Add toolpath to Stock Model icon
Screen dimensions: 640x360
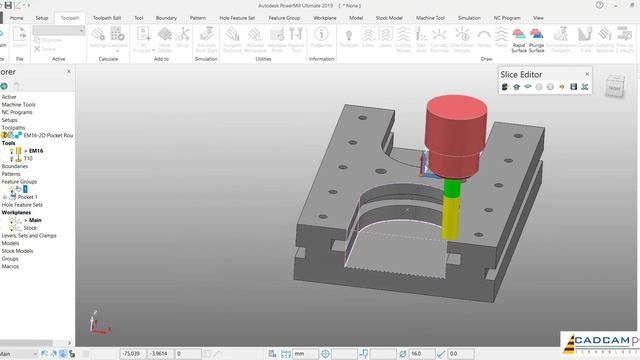pyautogui.click(x=164, y=40)
